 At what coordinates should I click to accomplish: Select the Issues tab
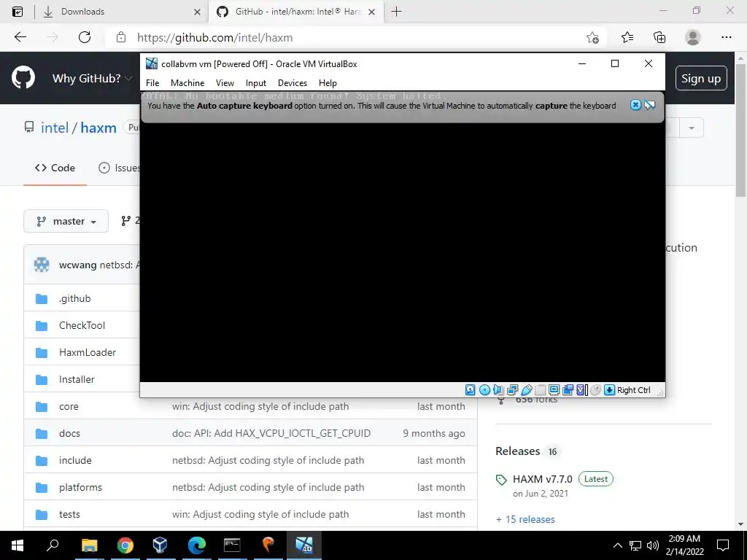tap(119, 168)
